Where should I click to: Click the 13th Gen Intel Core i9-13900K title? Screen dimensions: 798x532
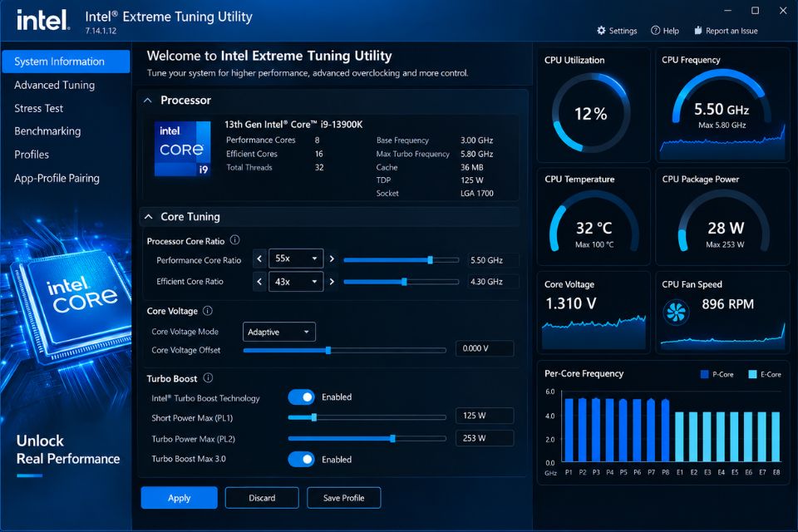tap(293, 124)
